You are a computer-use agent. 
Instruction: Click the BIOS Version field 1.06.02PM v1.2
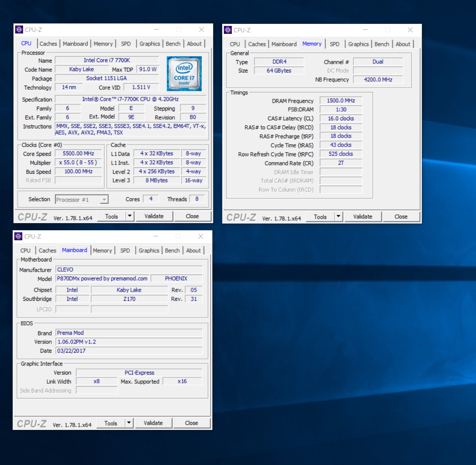point(129,342)
